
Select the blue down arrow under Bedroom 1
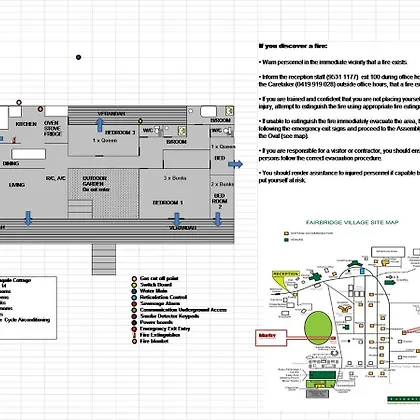coord(177,219)
